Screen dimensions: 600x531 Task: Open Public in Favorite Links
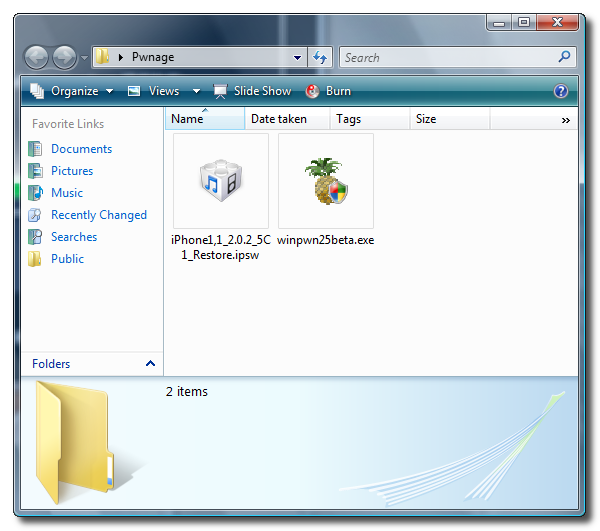click(67, 259)
